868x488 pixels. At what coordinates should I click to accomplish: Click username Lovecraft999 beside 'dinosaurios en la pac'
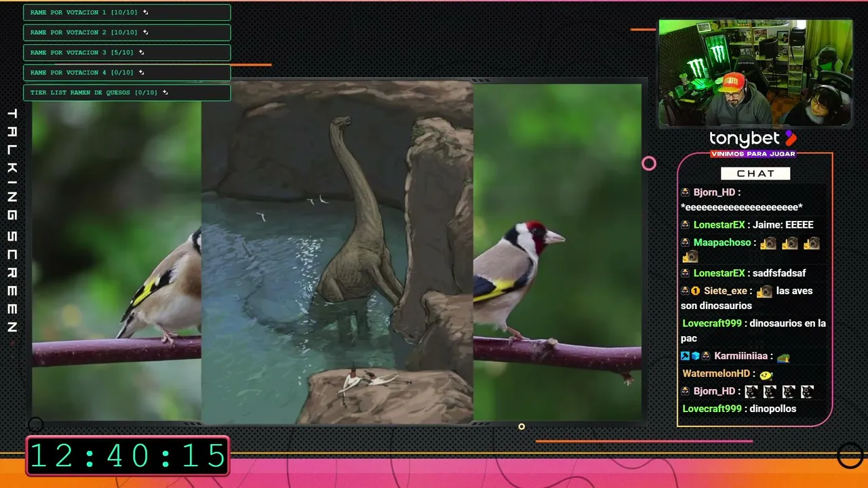tap(712, 323)
